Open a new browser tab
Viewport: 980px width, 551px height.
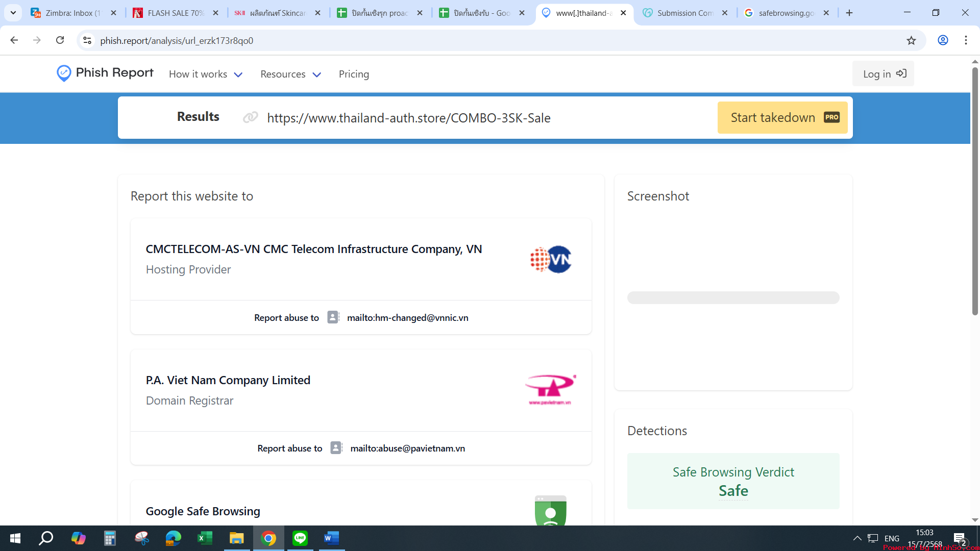coord(849,13)
